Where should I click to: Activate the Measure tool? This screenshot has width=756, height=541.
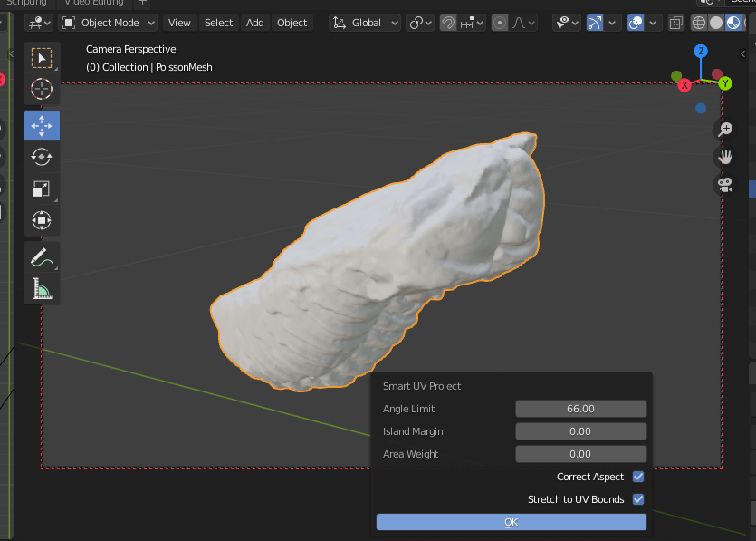[x=42, y=288]
